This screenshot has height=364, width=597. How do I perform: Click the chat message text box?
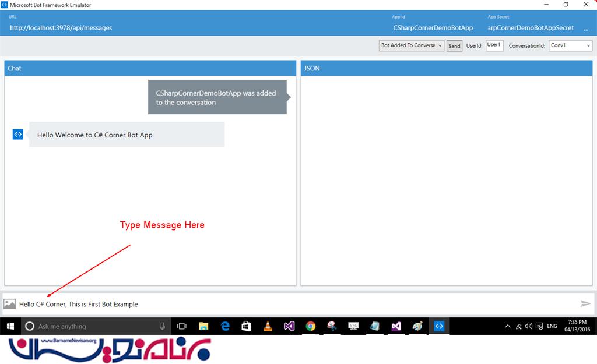(297, 304)
